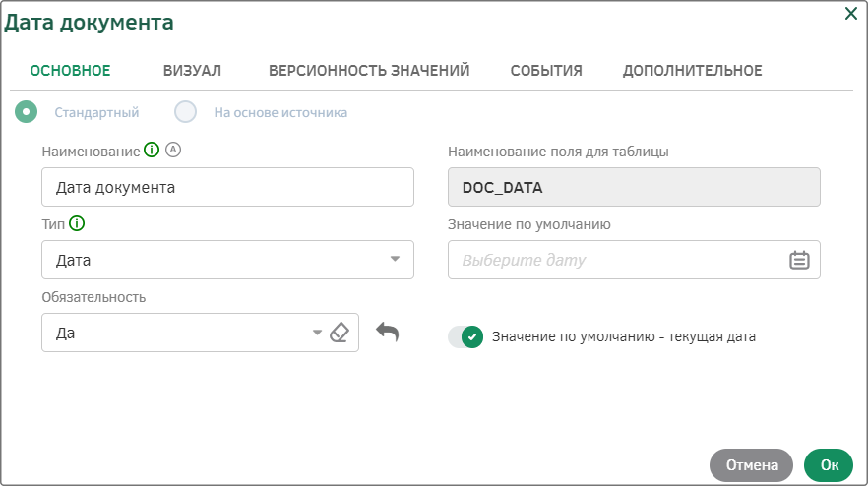Screen dimensions: 868x486
Task: Open the События tab
Action: pyautogui.click(x=546, y=70)
